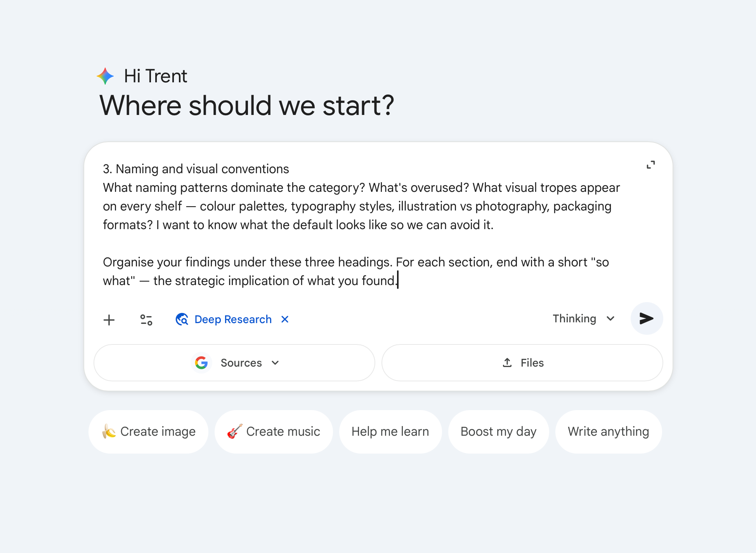Screen dimensions: 756x553
Task: Select the Create image suggestion chip
Action: 148,431
